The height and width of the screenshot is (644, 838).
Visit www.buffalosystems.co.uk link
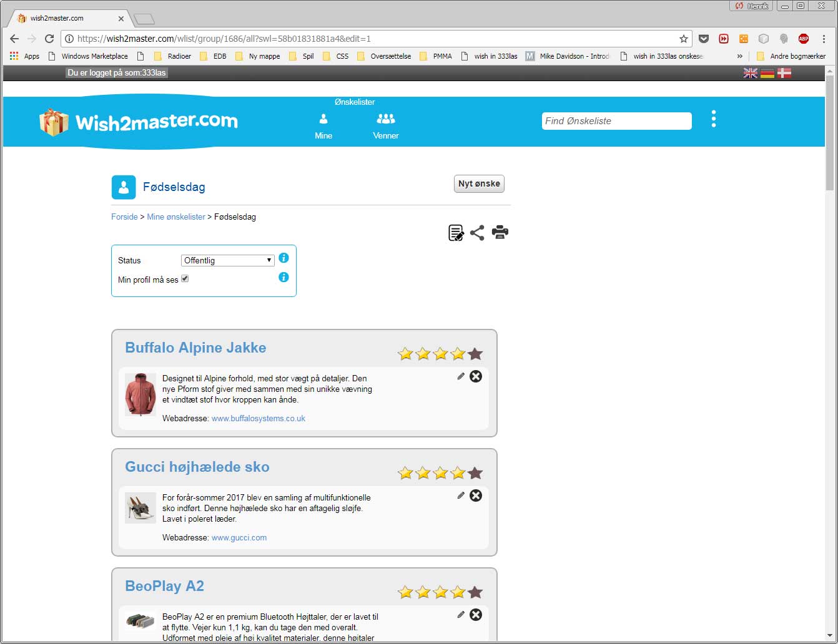tap(259, 418)
